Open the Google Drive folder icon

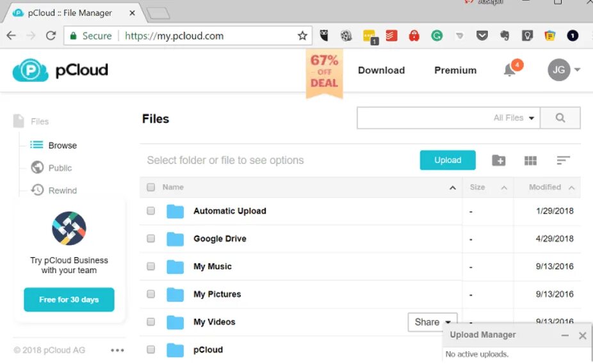(175, 239)
